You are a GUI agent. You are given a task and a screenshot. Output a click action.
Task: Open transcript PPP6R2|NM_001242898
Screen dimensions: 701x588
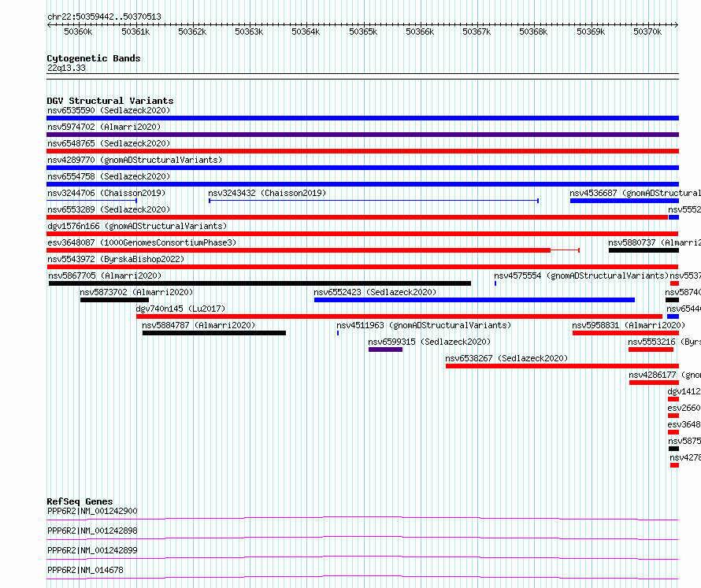[x=92, y=531]
